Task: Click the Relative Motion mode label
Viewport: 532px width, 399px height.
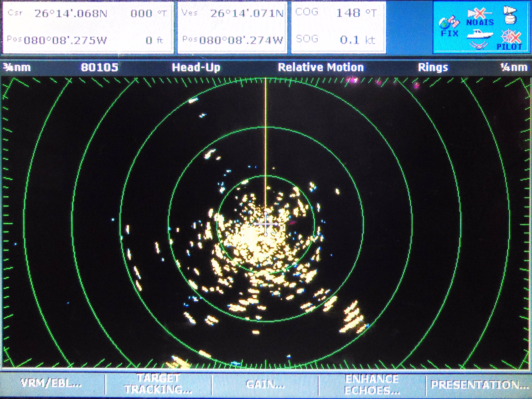Action: 321,67
